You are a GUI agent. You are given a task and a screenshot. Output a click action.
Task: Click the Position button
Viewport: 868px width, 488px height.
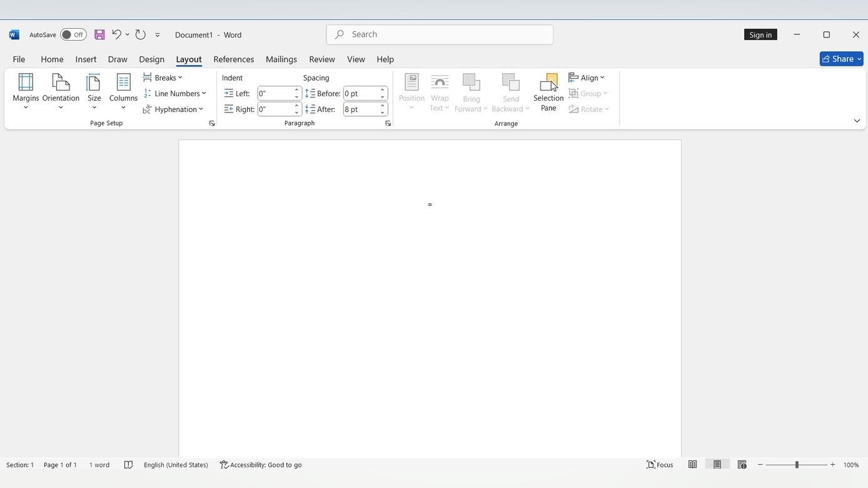411,92
